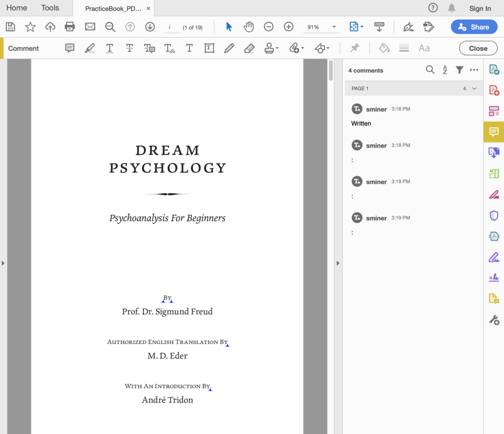Viewport: 504px width, 434px height.
Task: Select the Eraser tool
Action: pos(249,48)
